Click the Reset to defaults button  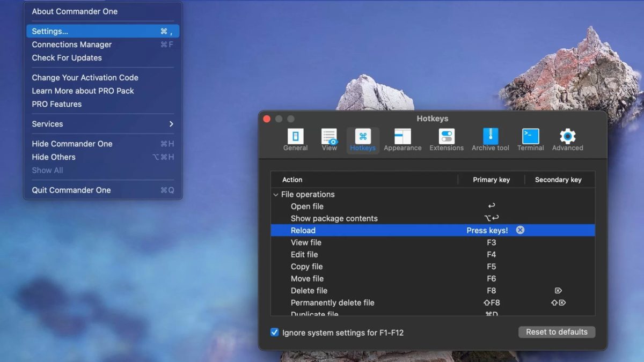pos(557,332)
